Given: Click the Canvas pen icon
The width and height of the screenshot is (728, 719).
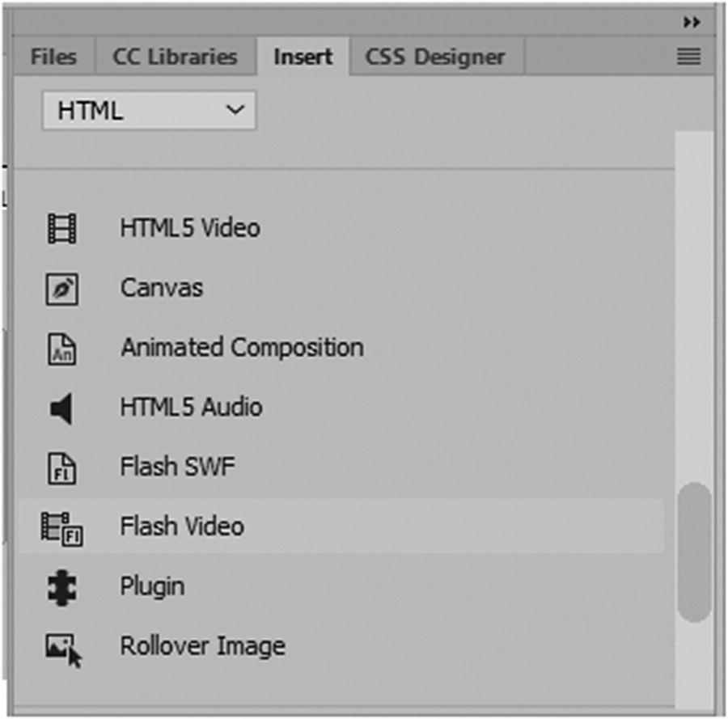Looking at the screenshot, I should pyautogui.click(x=61, y=289).
